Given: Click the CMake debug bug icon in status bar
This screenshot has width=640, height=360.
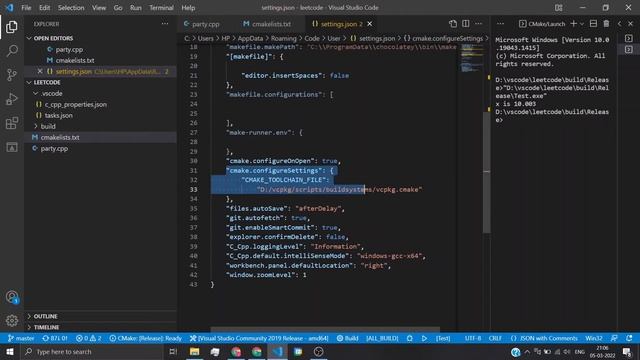Looking at the screenshot, I should click(x=409, y=338).
